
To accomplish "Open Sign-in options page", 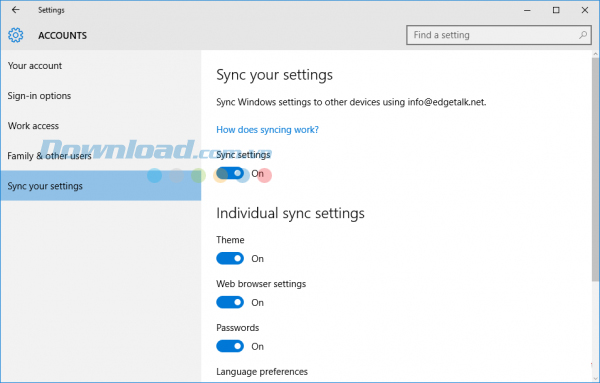I will pos(101,96).
